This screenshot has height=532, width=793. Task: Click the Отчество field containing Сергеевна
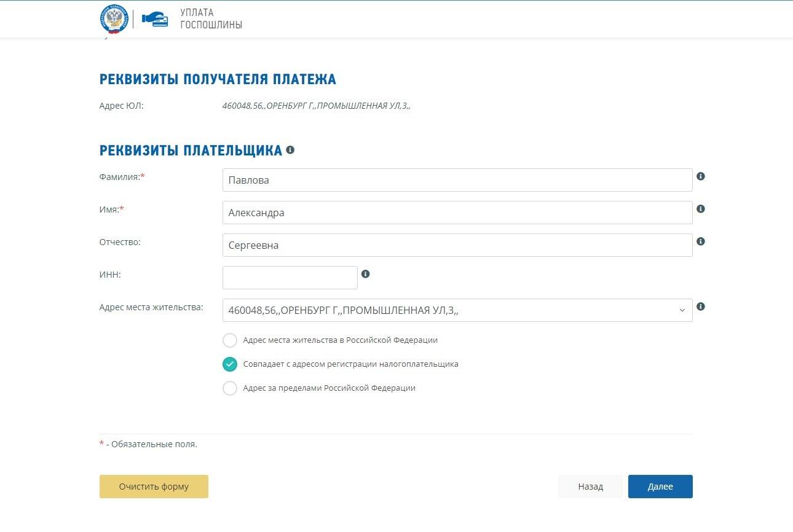pyautogui.click(x=457, y=245)
